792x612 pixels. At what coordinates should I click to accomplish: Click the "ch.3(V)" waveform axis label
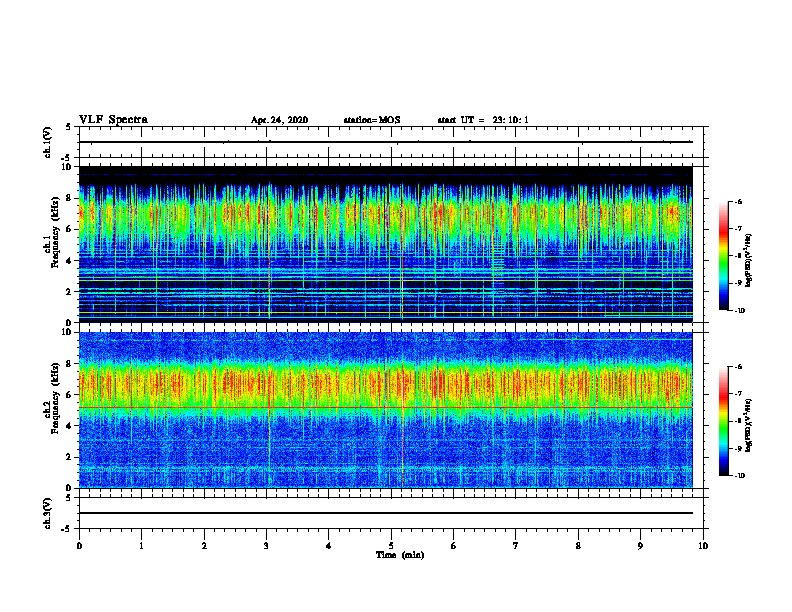[48, 513]
